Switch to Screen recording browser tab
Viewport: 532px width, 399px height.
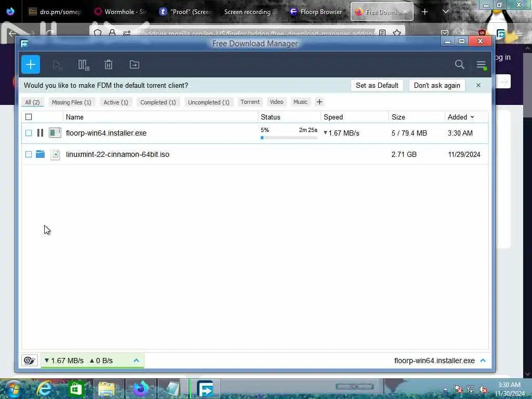pos(251,12)
